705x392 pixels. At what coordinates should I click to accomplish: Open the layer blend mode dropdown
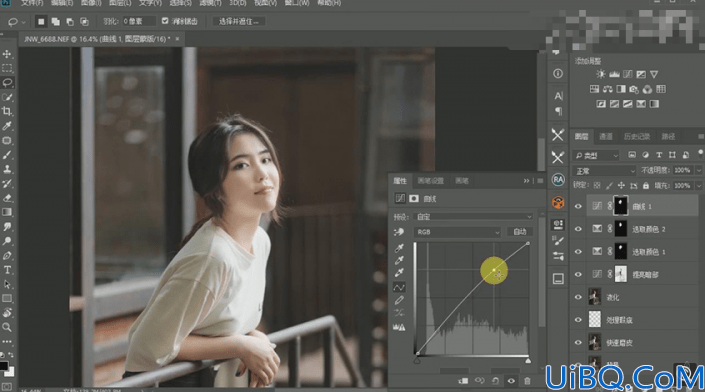604,171
